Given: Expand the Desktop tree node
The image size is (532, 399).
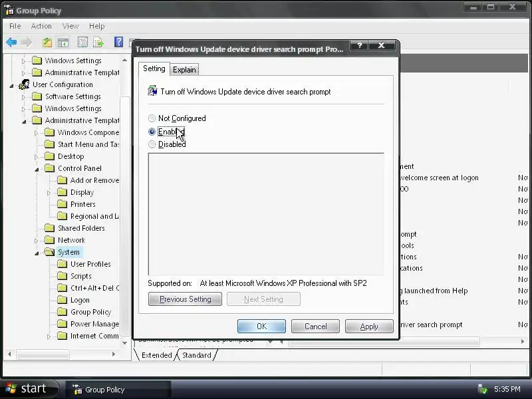Looking at the screenshot, I should [37, 157].
